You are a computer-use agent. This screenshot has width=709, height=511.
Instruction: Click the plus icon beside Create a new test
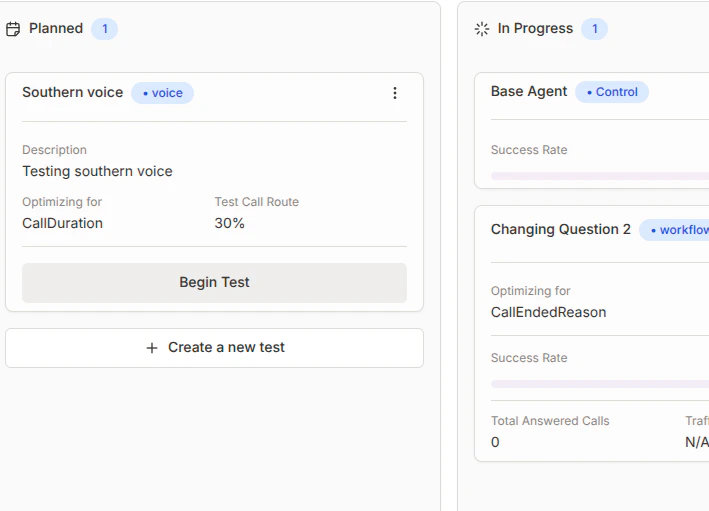(152, 348)
